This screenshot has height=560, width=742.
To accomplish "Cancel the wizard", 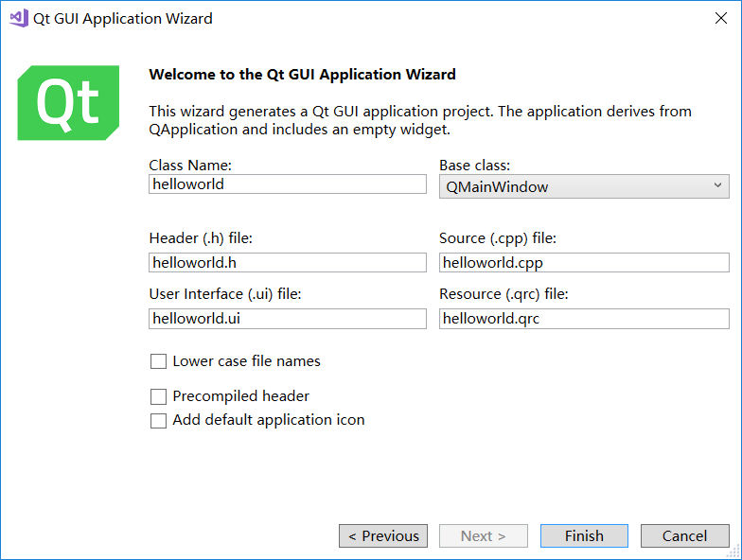I will click(x=685, y=535).
